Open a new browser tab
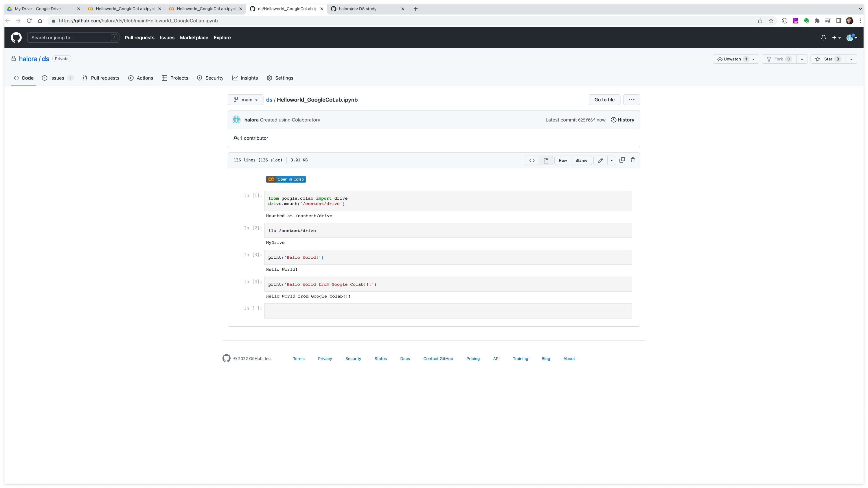 pyautogui.click(x=415, y=9)
